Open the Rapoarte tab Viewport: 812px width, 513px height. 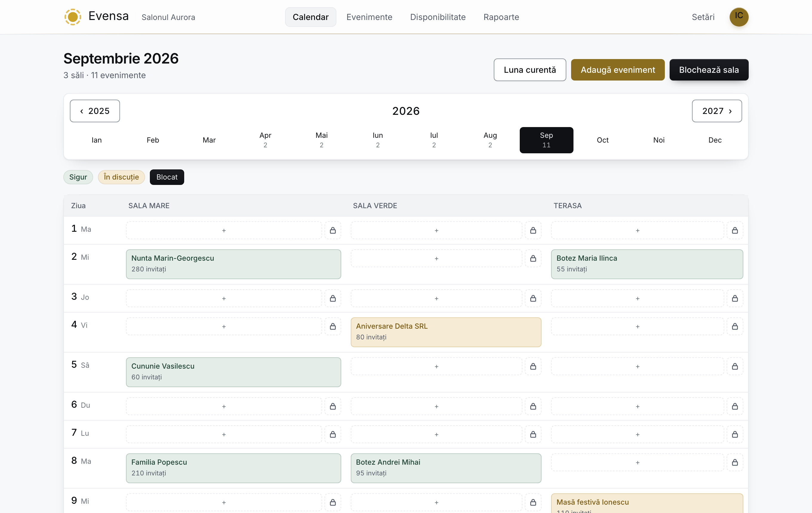click(x=501, y=17)
